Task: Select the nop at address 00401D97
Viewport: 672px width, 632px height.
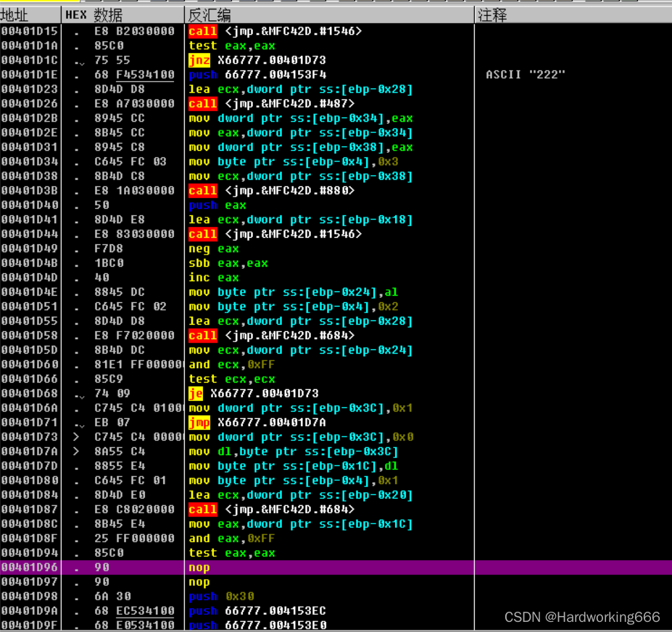Action: point(199,582)
